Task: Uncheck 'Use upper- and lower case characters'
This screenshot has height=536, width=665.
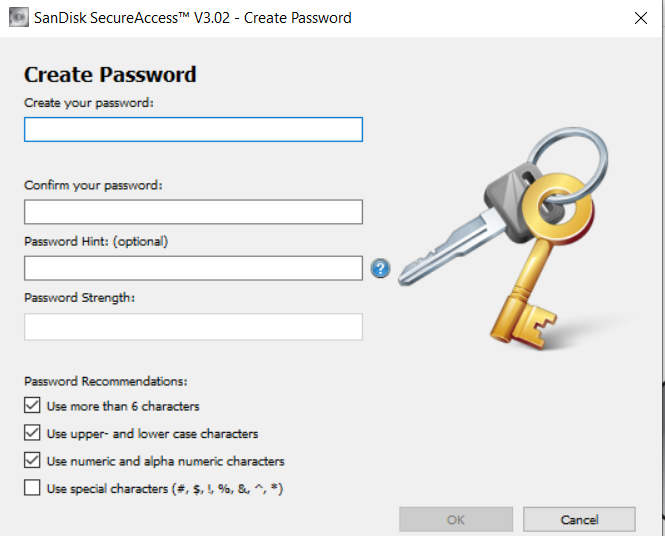Action: 32,434
